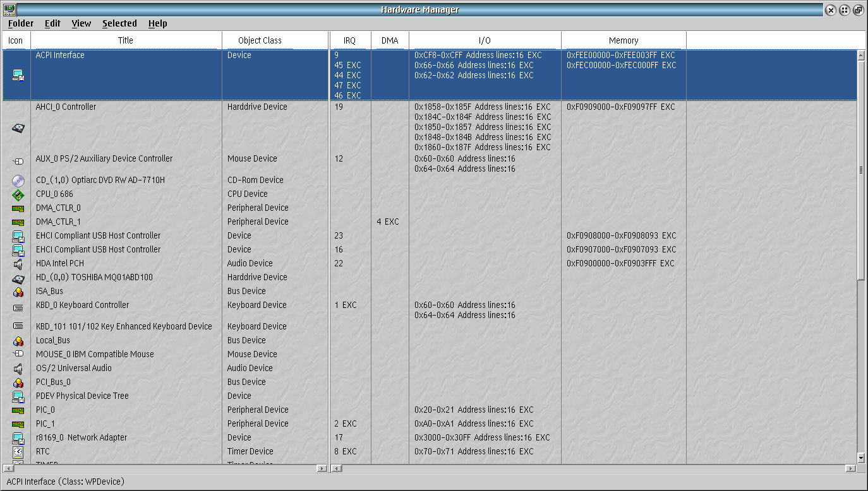Select the Local_Bus icon
The width and height of the screenshot is (868, 491).
click(18, 341)
